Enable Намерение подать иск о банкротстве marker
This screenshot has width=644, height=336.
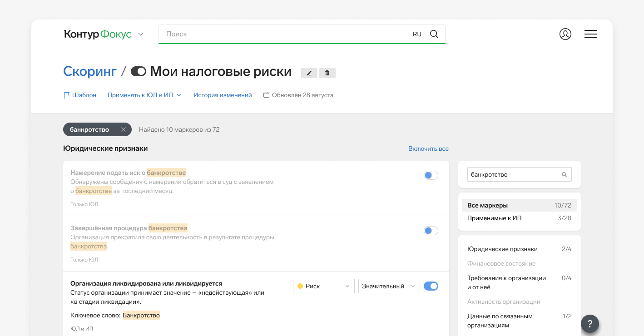tap(431, 175)
